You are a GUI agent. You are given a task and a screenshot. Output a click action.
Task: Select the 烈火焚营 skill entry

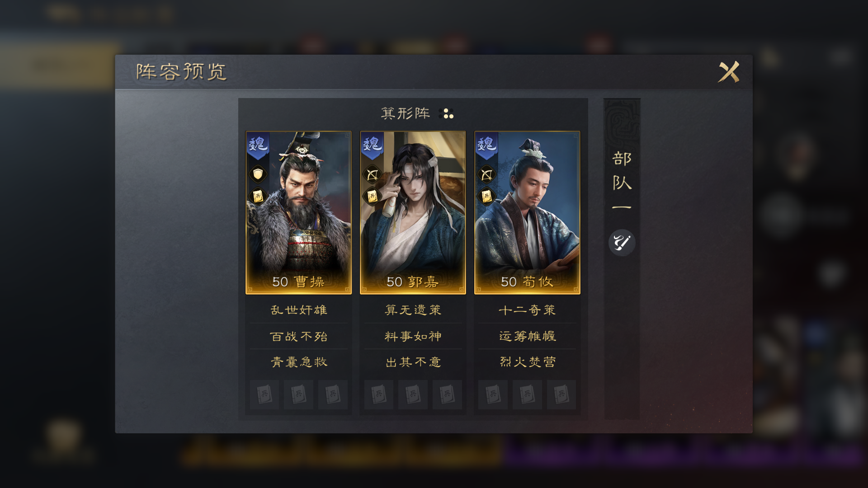527,362
